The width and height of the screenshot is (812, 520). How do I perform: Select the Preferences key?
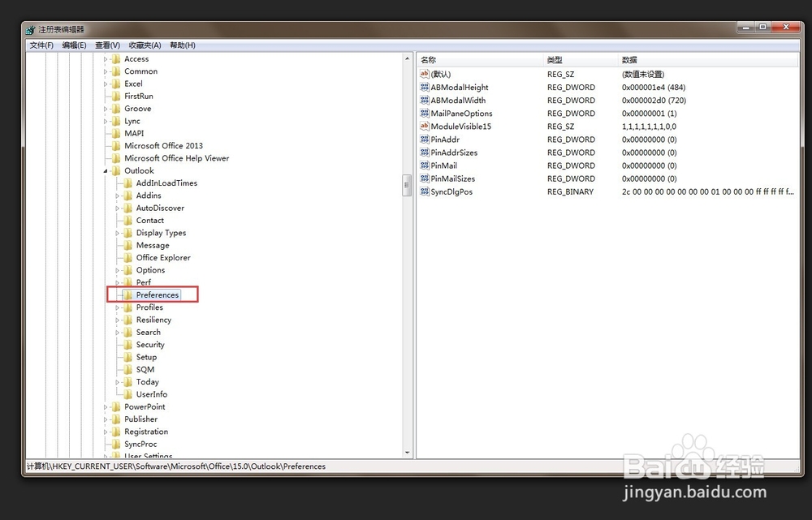pos(158,295)
